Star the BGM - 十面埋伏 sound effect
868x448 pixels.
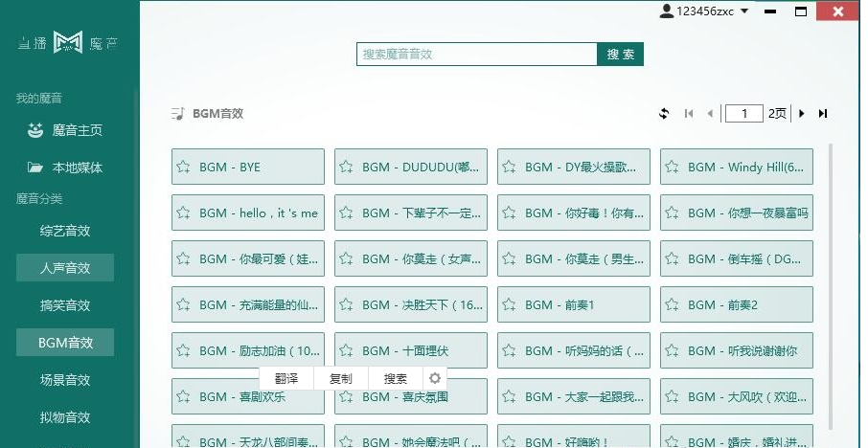click(x=347, y=351)
